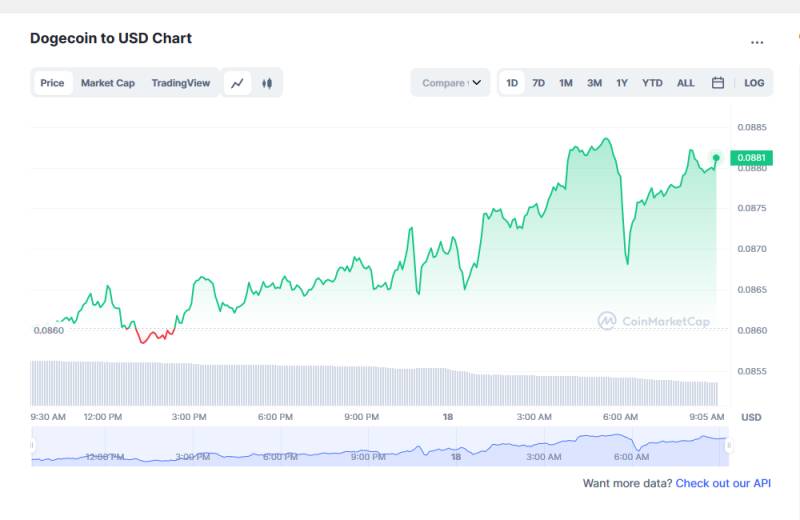Select the Price tab
The height and width of the screenshot is (520, 800).
point(53,83)
